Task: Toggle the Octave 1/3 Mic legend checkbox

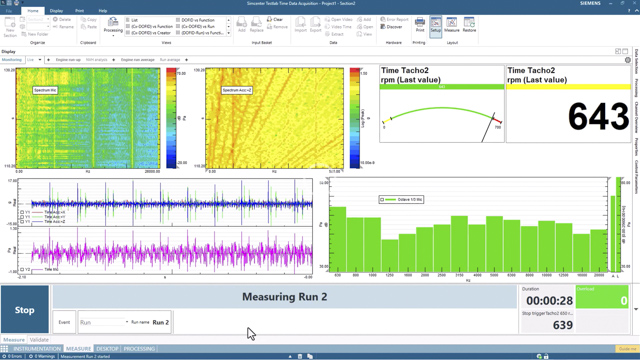Action: tap(382, 200)
